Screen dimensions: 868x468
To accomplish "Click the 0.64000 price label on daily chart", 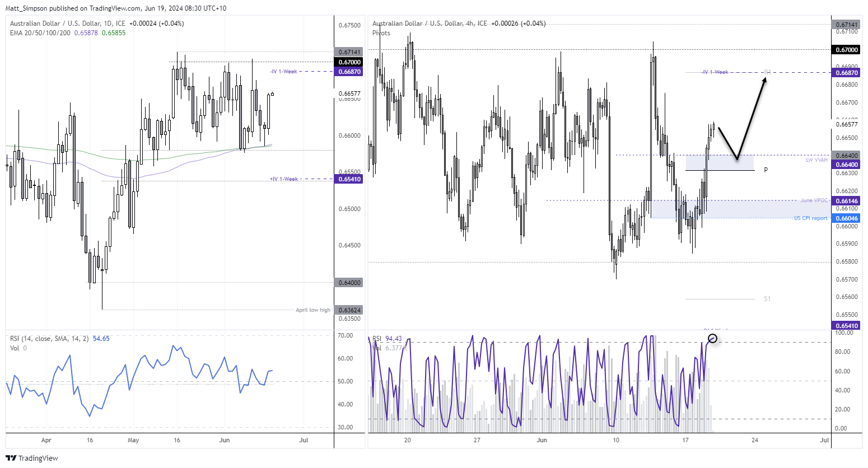I will point(348,283).
